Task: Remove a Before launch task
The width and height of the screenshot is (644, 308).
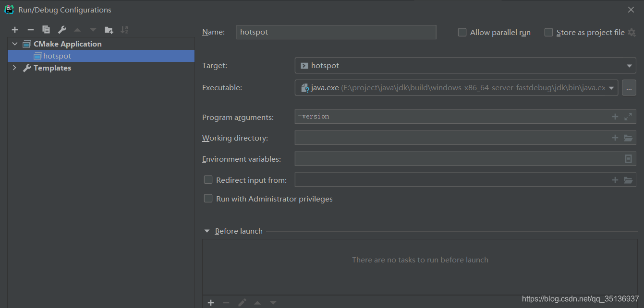Action: pos(226,303)
